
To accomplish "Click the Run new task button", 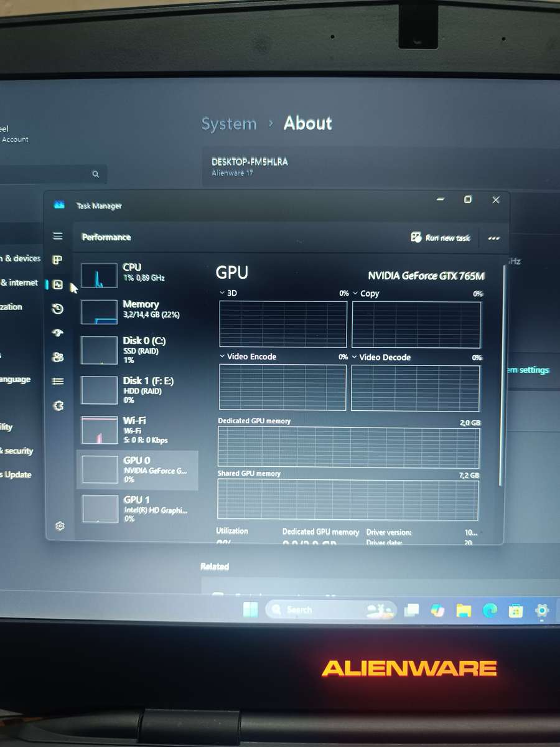I will point(441,238).
